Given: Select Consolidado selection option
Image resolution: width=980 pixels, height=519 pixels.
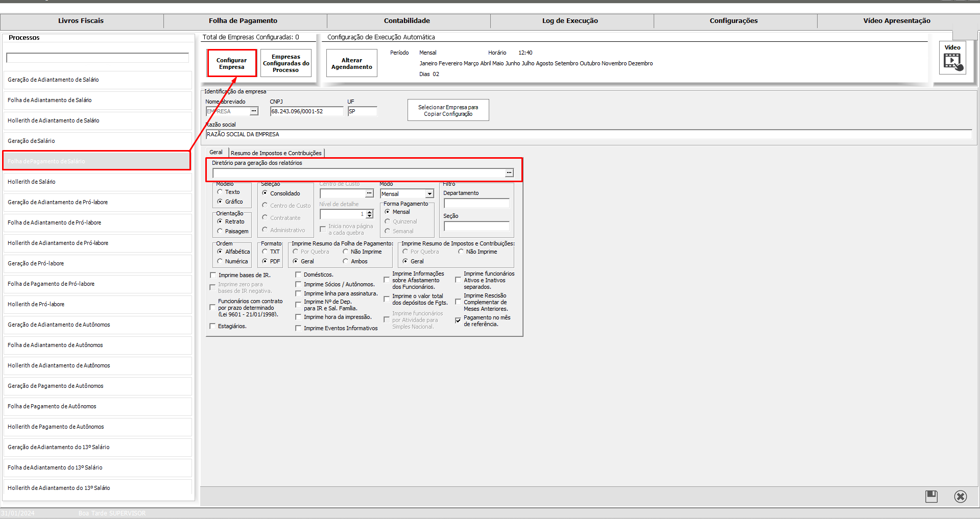Looking at the screenshot, I should (265, 193).
